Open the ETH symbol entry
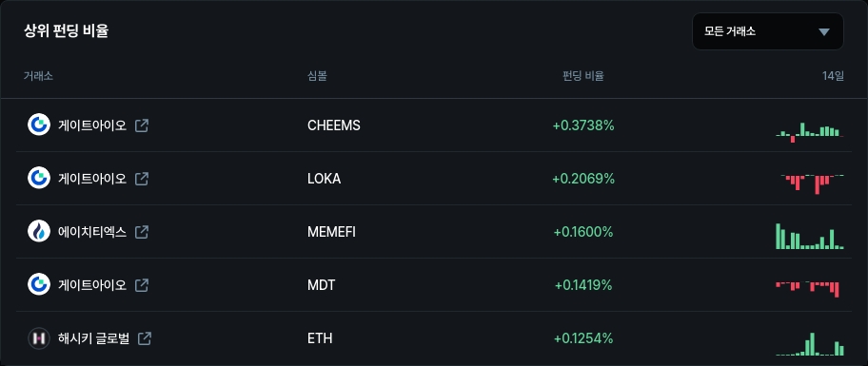The width and height of the screenshot is (868, 366). pyautogui.click(x=320, y=338)
